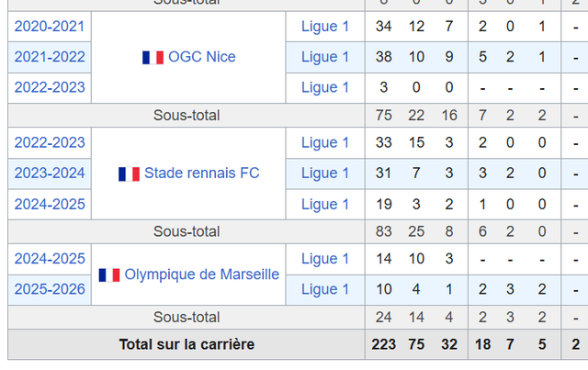Open the 2023-2024 season link
Screen dimensions: 588x370
50,174
